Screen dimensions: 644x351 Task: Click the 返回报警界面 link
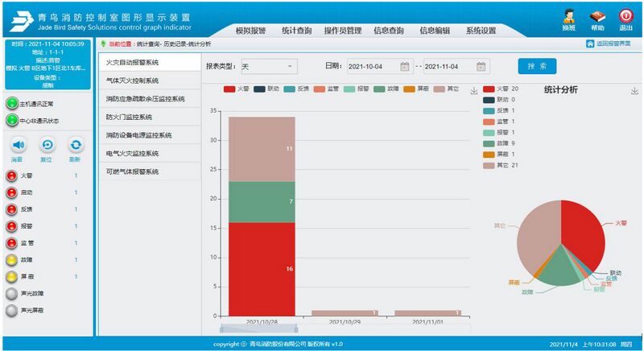coord(612,43)
